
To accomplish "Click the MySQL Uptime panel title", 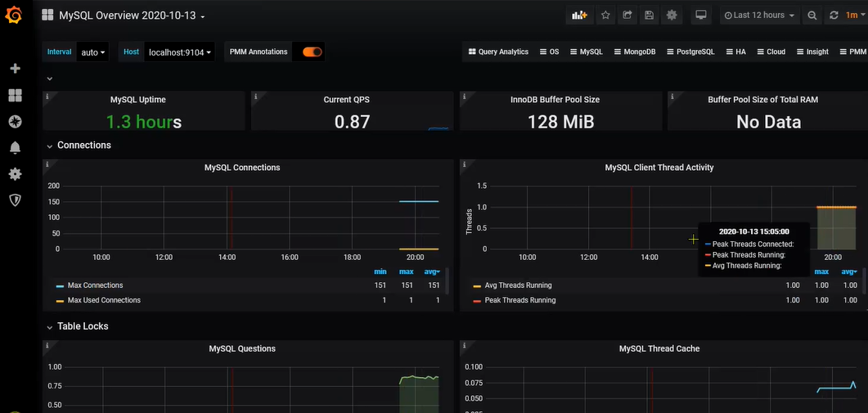I will coord(137,100).
